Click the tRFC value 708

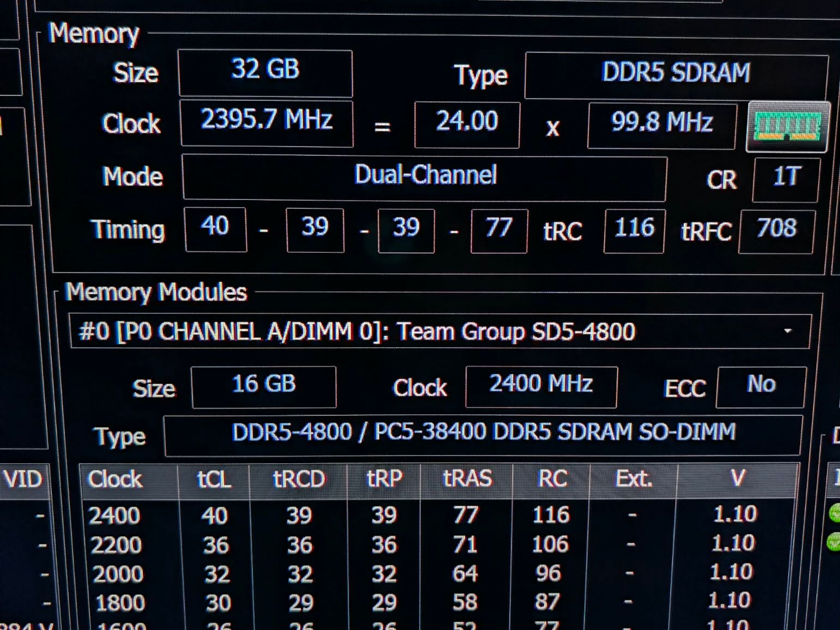click(x=777, y=232)
